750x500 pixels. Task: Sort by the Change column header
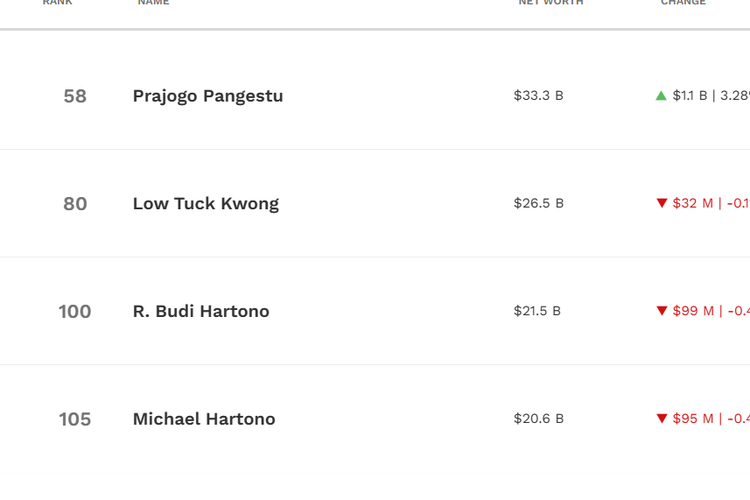tap(683, 3)
